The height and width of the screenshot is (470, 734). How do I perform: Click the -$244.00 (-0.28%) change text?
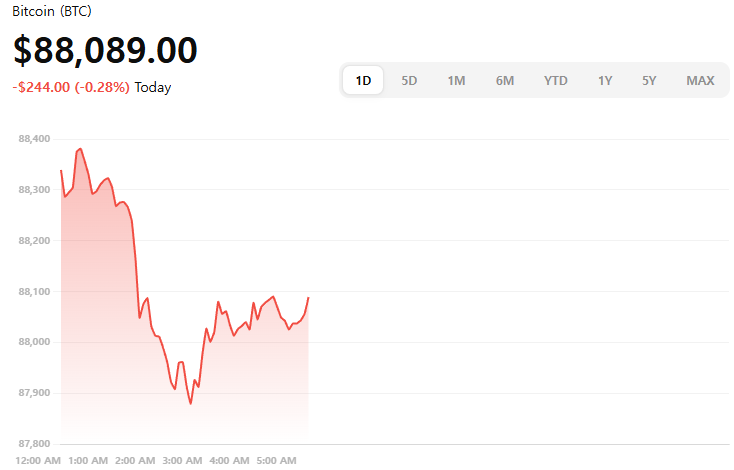[x=71, y=87]
